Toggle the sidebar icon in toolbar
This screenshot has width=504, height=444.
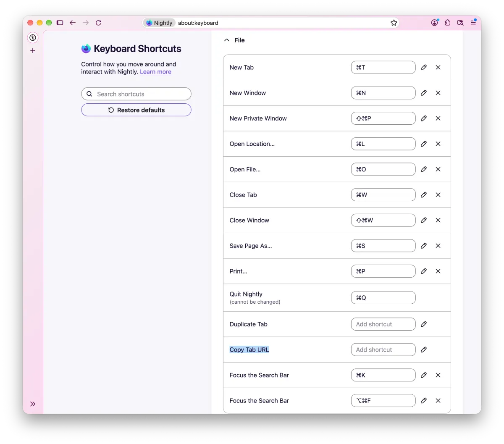[60, 23]
